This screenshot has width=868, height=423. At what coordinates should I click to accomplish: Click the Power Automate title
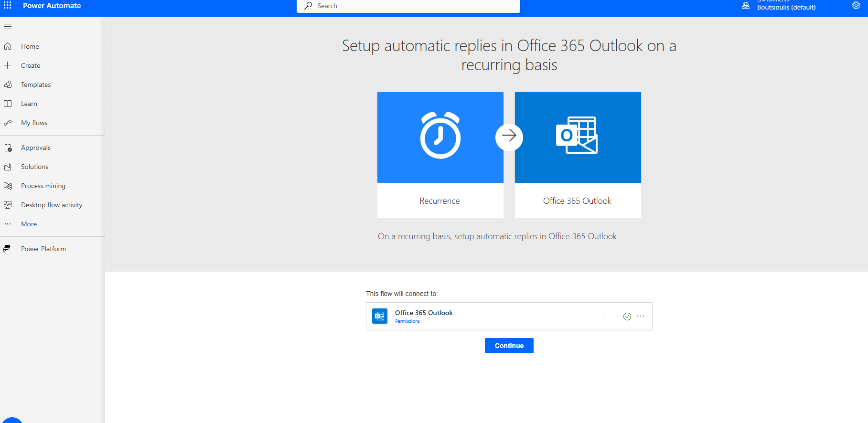point(52,6)
